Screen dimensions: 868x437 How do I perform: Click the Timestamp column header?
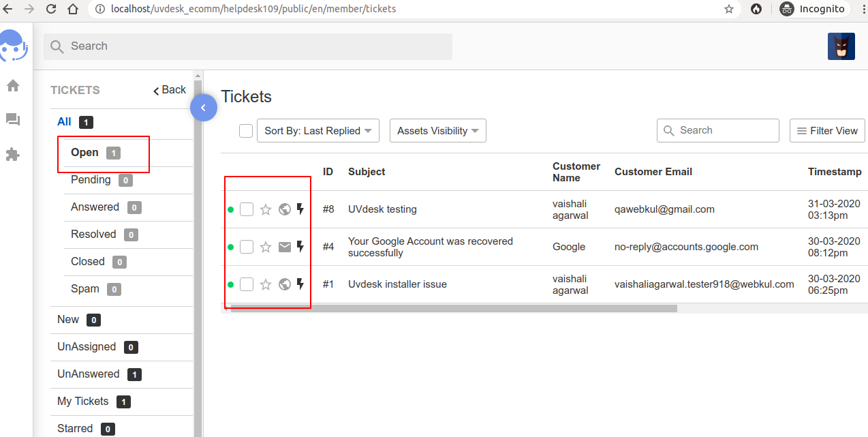[x=835, y=172]
